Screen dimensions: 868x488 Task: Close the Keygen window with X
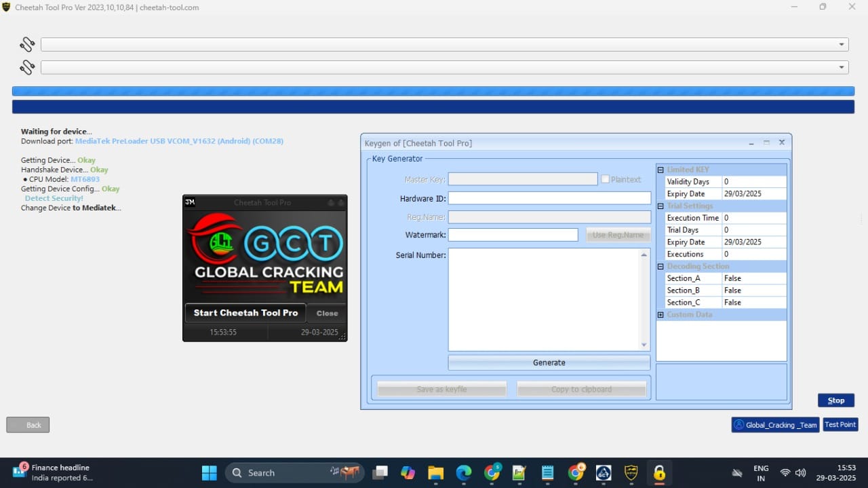click(x=782, y=143)
